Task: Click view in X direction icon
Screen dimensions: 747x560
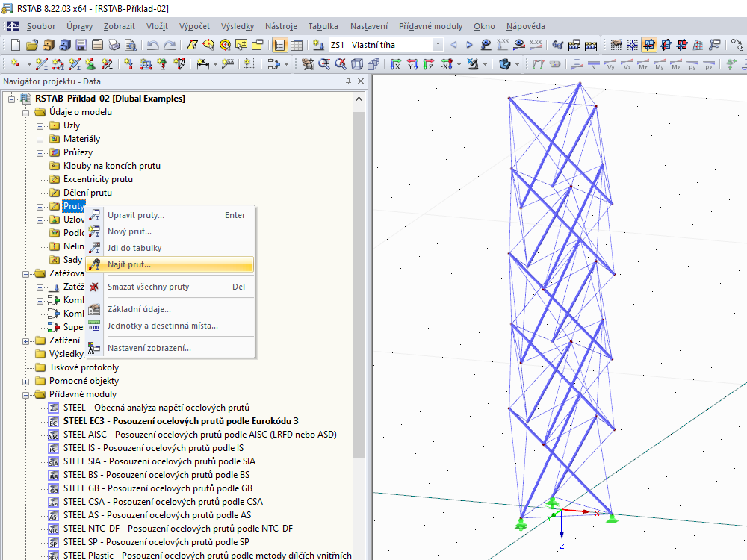Action: point(395,63)
